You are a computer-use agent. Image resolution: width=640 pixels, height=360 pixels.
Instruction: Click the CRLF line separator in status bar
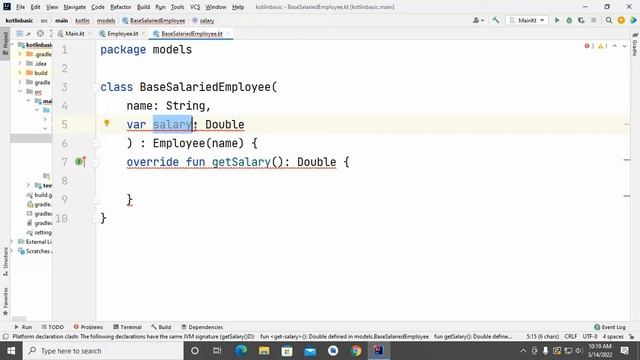[x=571, y=336]
